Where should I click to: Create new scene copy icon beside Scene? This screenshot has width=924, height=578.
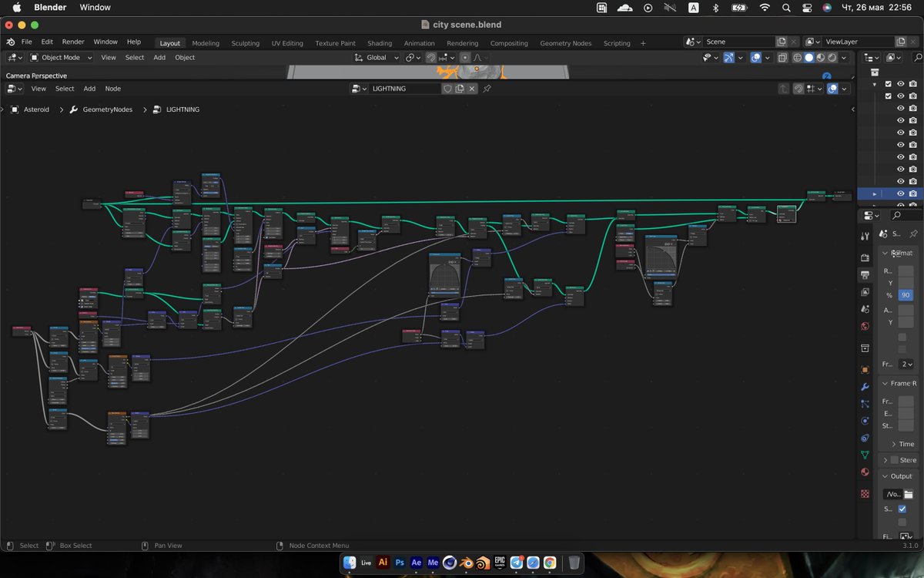coord(782,42)
